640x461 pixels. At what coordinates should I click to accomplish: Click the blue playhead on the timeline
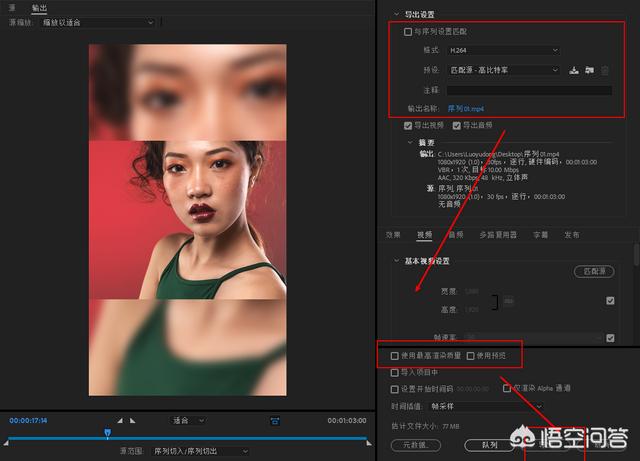pos(107,433)
